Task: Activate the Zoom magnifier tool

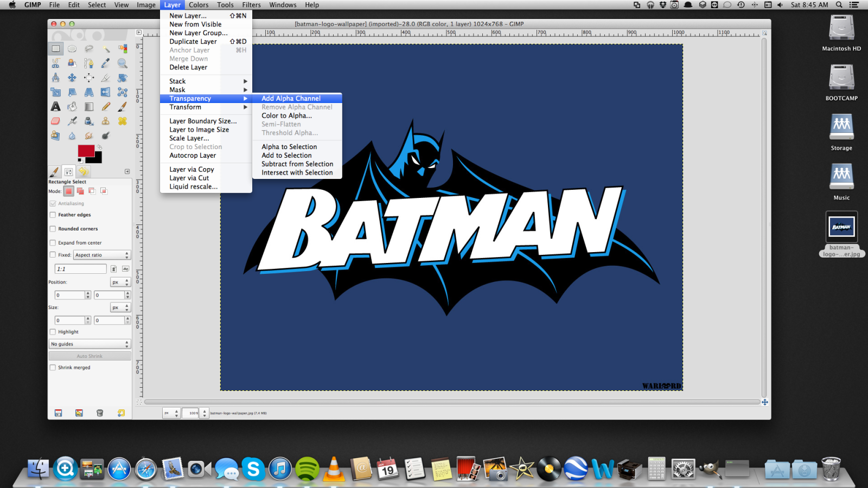Action: pos(123,63)
